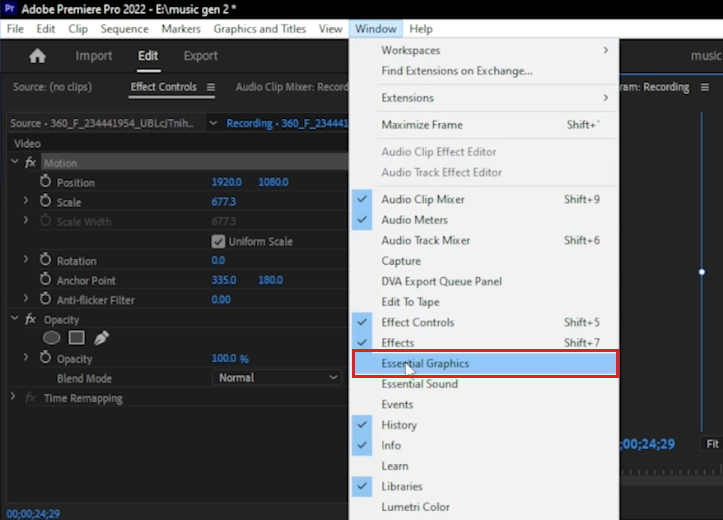Create ellipse mask under Opacity
The image size is (723, 520).
(x=51, y=338)
